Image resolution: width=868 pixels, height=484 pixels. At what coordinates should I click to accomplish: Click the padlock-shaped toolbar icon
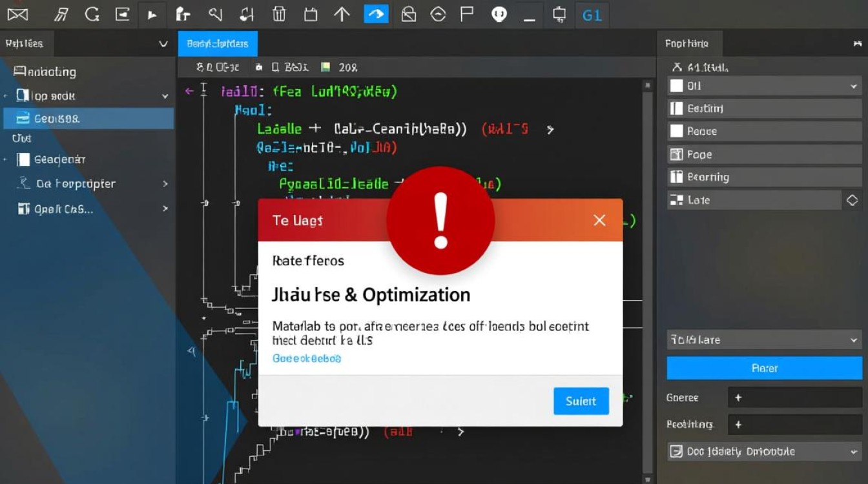tap(408, 14)
